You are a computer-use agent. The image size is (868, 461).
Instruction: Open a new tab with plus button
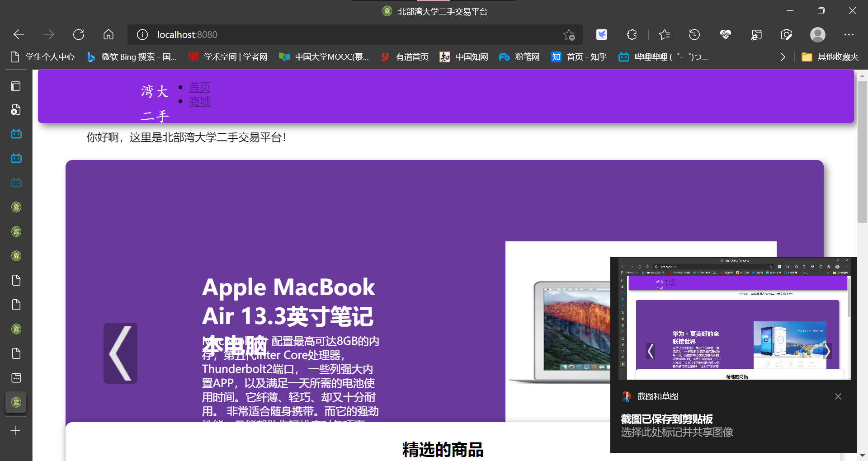click(16, 430)
